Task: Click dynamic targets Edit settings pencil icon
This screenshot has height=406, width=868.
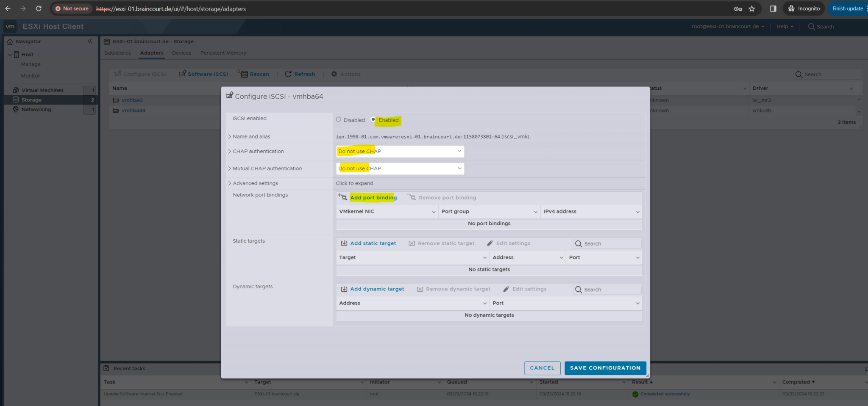Action: coord(506,289)
